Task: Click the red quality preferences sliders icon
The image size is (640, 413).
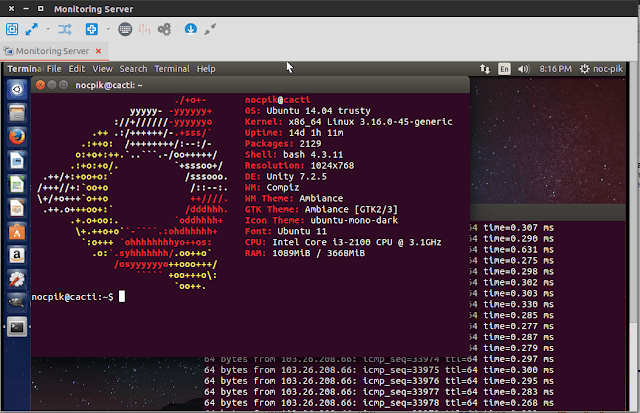Action: tap(144, 29)
